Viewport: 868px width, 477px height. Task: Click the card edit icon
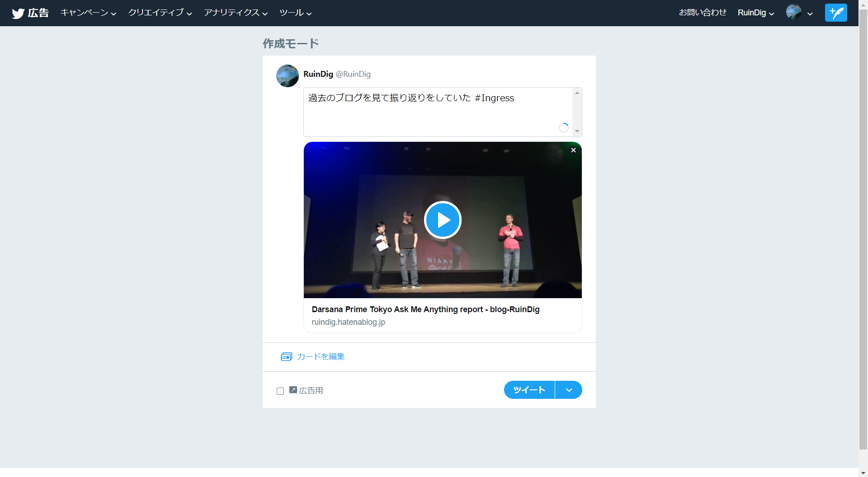(x=287, y=357)
